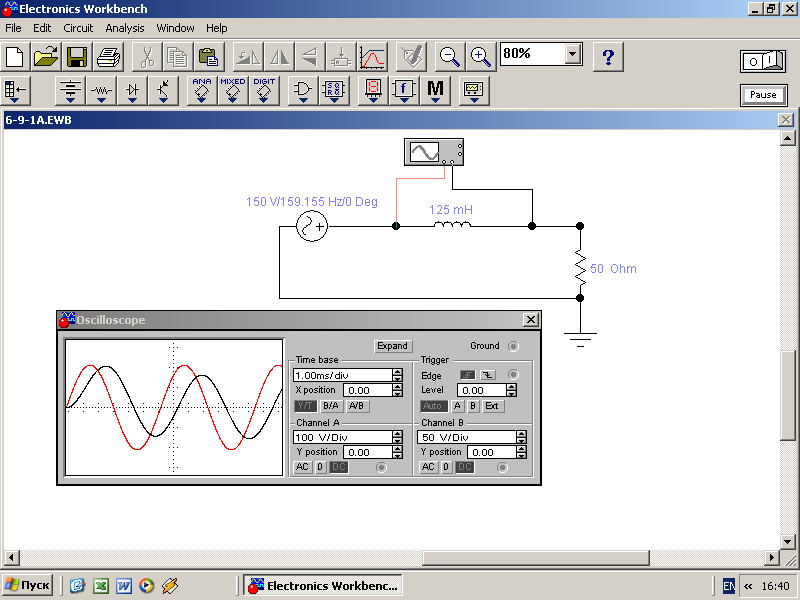Screen dimensions: 800x600
Task: Click the horizontal scrollbar thumb
Action: coord(536,558)
